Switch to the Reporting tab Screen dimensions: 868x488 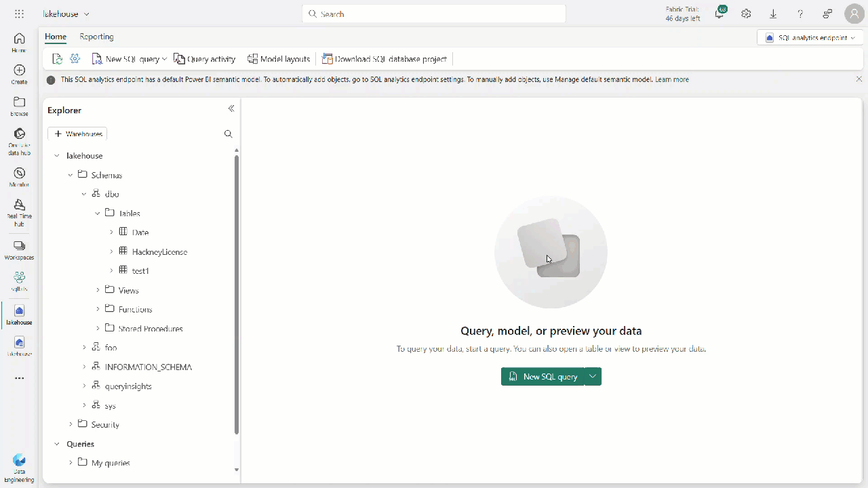96,37
